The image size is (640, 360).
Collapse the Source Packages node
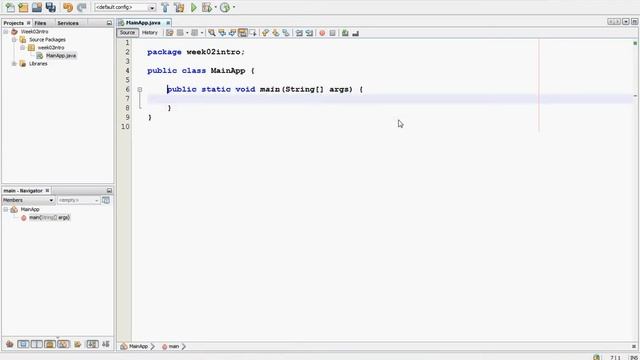[x=14, y=40]
